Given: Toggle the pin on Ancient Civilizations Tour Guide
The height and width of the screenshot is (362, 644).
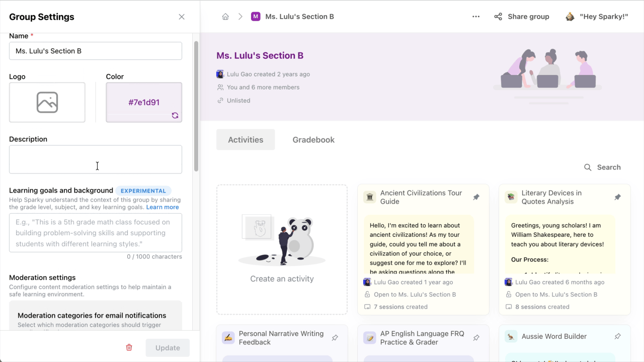Looking at the screenshot, I should [476, 197].
